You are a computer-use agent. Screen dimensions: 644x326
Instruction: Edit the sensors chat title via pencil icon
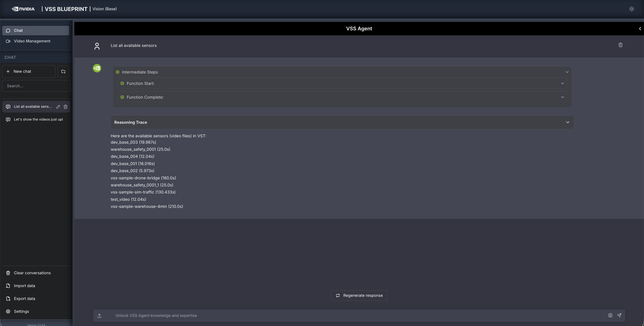pyautogui.click(x=58, y=107)
